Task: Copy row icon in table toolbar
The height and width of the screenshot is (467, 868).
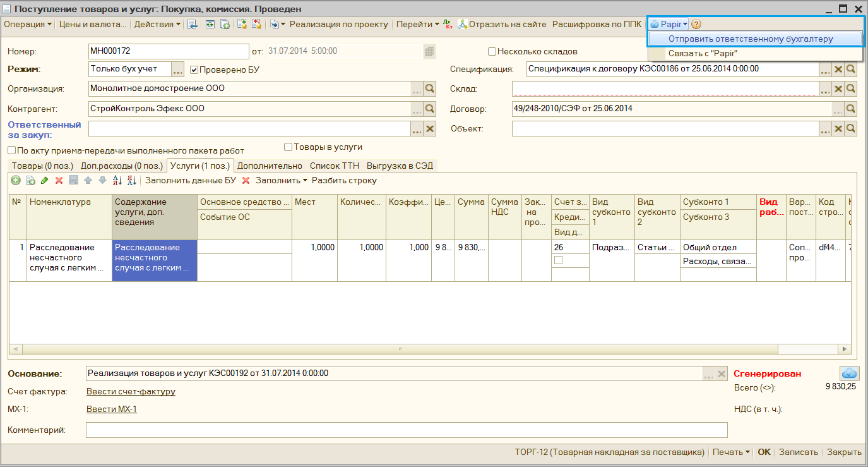Action: (30, 181)
